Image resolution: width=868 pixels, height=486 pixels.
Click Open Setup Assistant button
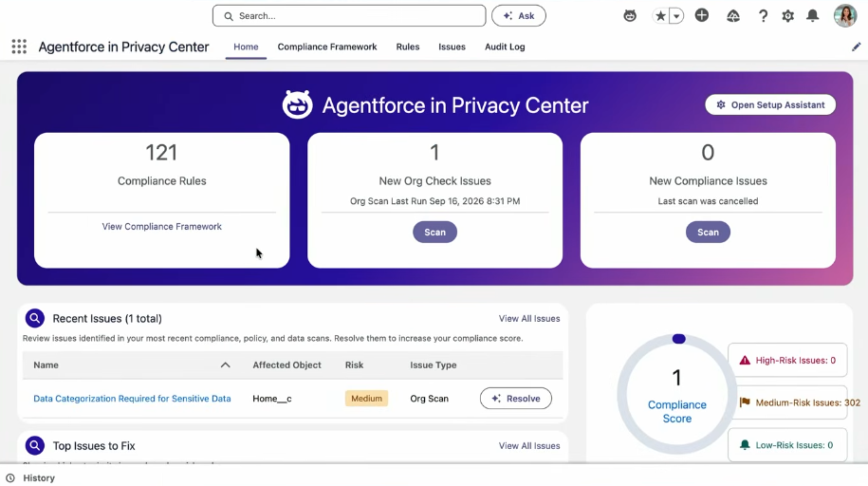point(770,104)
